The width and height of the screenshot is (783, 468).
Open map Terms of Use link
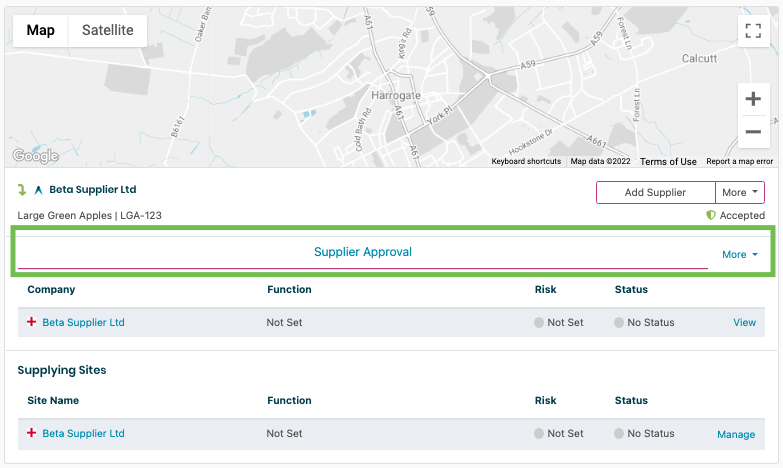coord(668,161)
